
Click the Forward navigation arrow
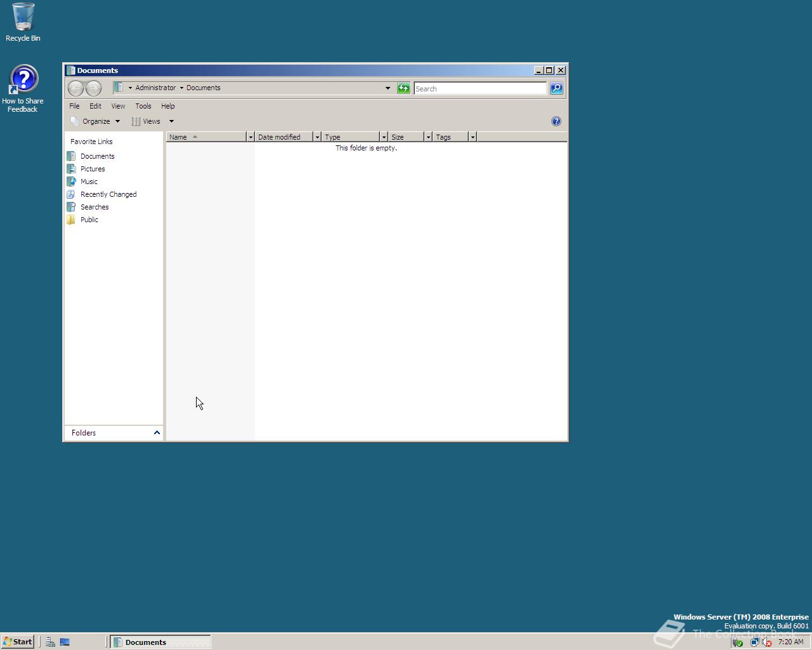[x=93, y=88]
